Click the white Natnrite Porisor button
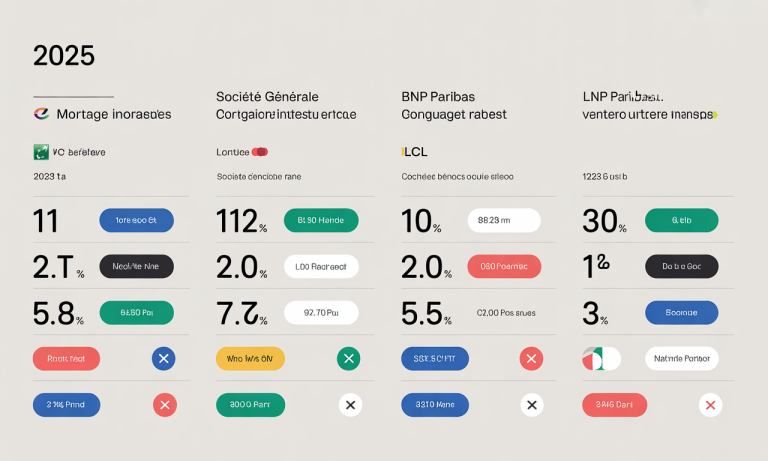This screenshot has width=768, height=461. [681, 358]
